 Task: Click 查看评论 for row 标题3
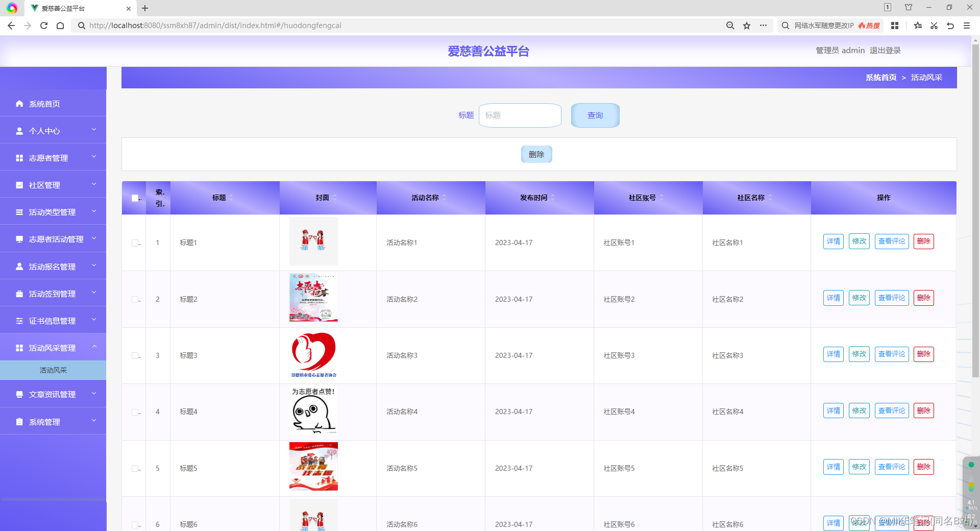(x=892, y=354)
